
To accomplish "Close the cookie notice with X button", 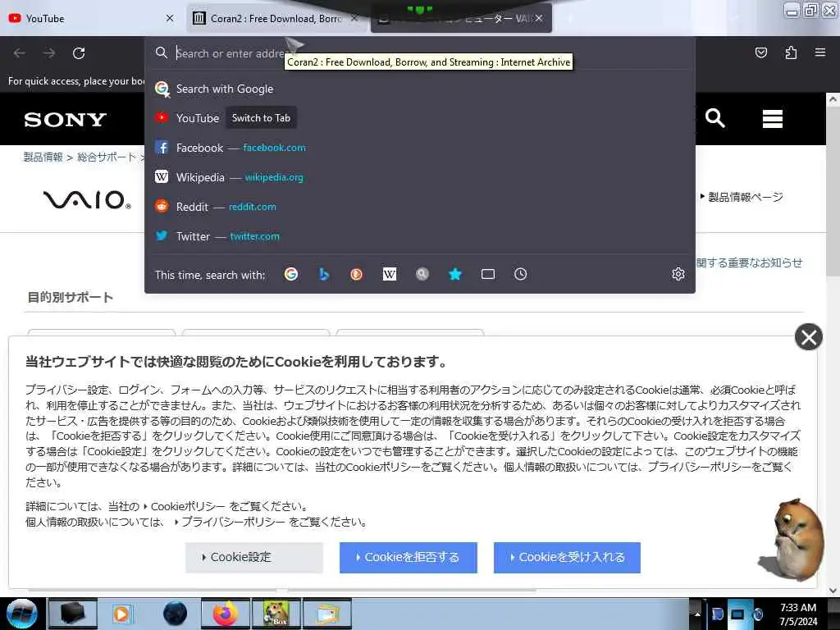I will [x=808, y=337].
